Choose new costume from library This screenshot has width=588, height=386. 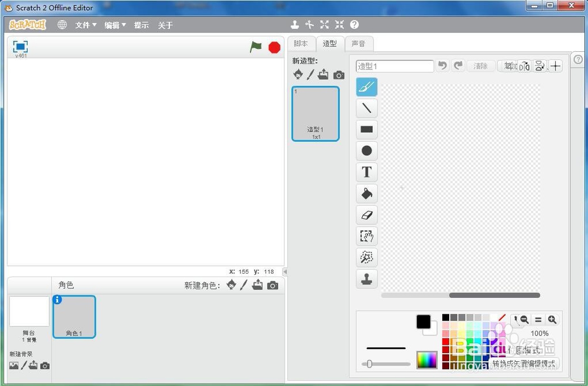pyautogui.click(x=298, y=74)
